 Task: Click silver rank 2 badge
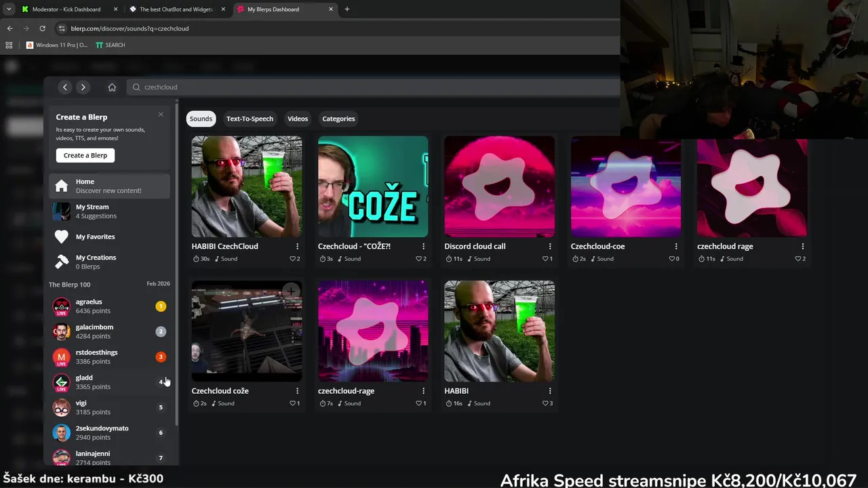(161, 331)
